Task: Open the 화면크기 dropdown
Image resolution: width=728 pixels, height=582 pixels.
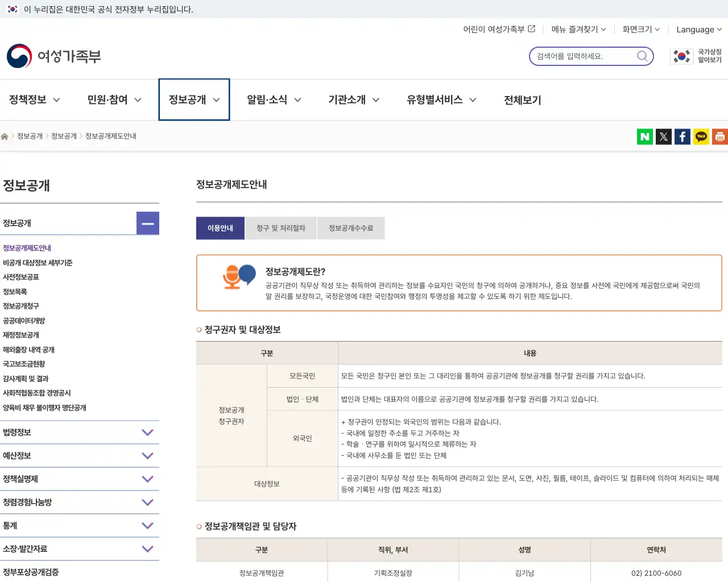Action: coord(641,29)
